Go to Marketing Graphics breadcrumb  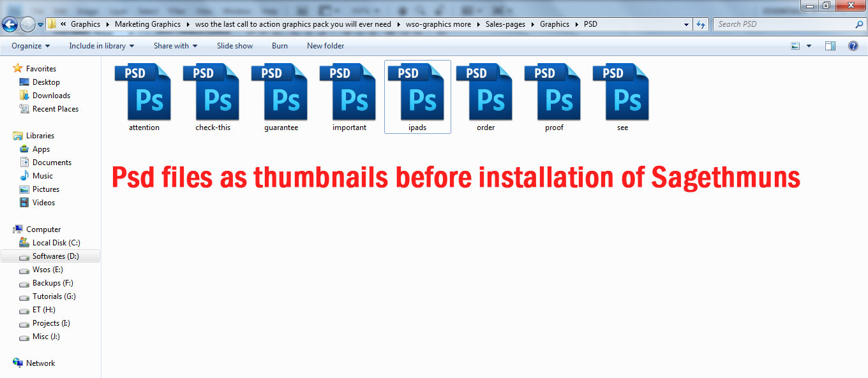(147, 24)
